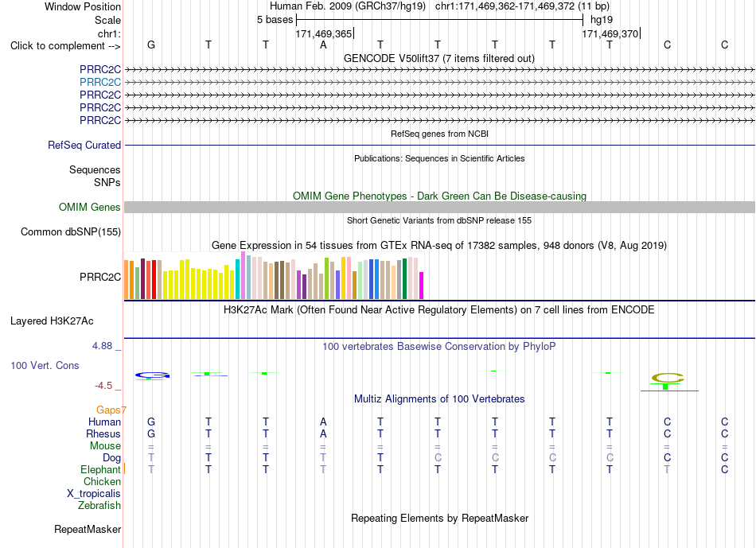This screenshot has height=548, width=756.
Task: Click '100 vertebrates Basewise Conservation by PhyloP'
Action: point(438,346)
